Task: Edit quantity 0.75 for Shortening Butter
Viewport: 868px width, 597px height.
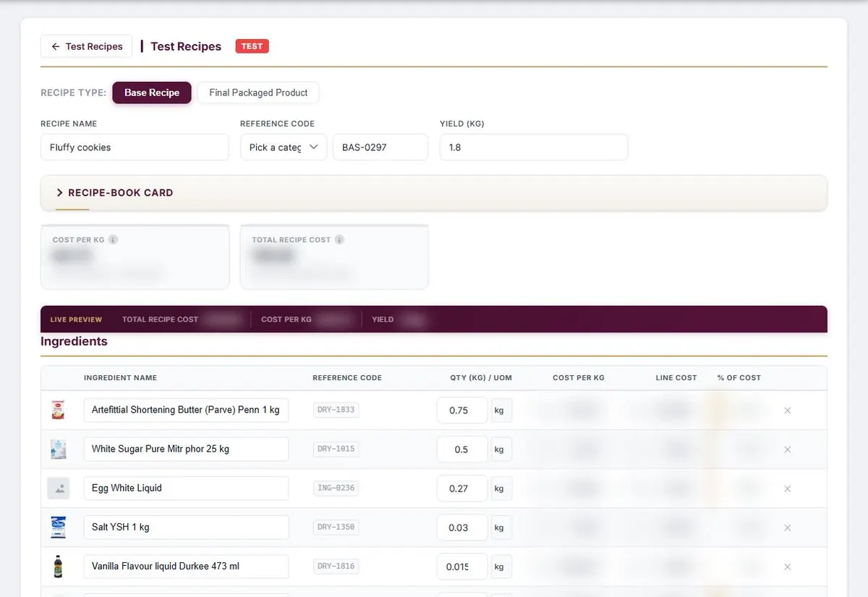Action: [x=462, y=410]
